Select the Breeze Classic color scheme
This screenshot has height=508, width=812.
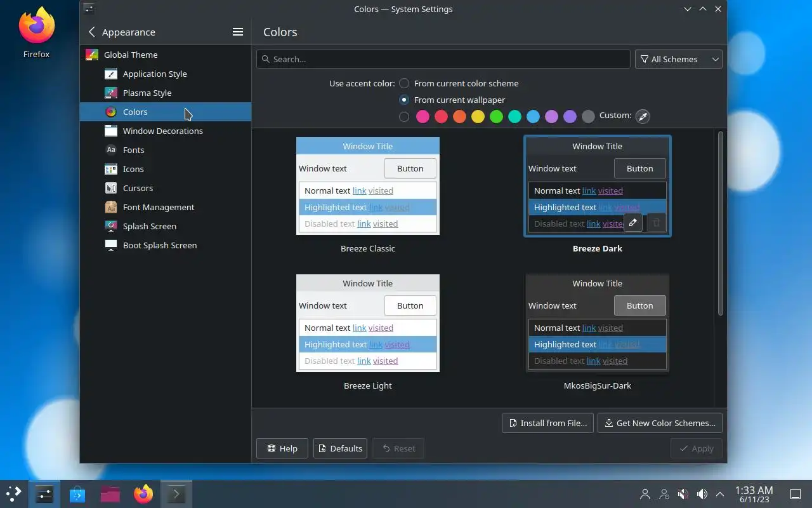[x=368, y=186]
